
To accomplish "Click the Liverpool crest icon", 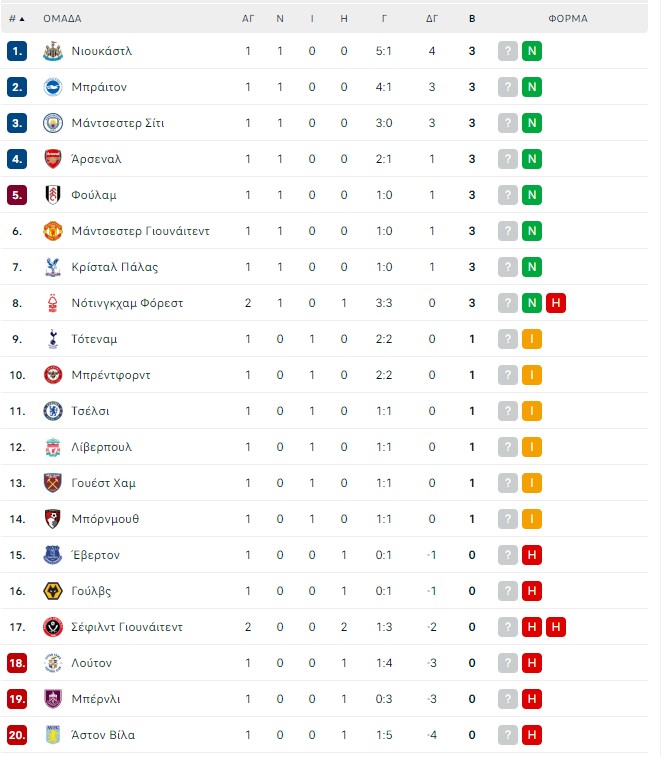I will (x=53, y=447).
